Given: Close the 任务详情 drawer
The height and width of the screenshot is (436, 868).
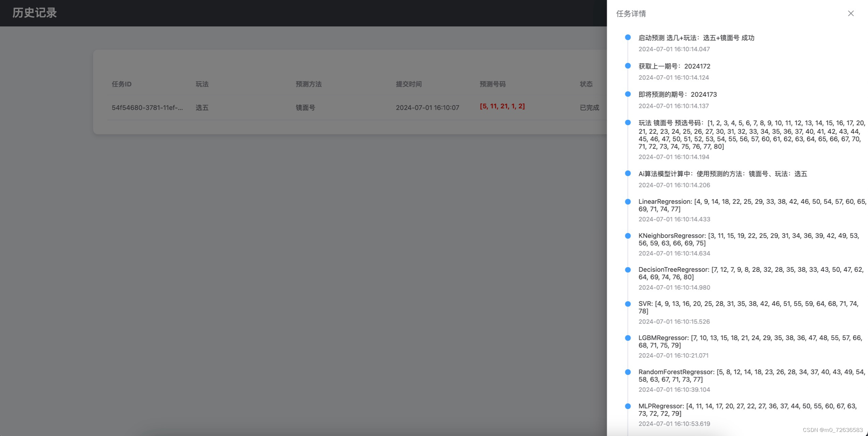Looking at the screenshot, I should coord(851,13).
